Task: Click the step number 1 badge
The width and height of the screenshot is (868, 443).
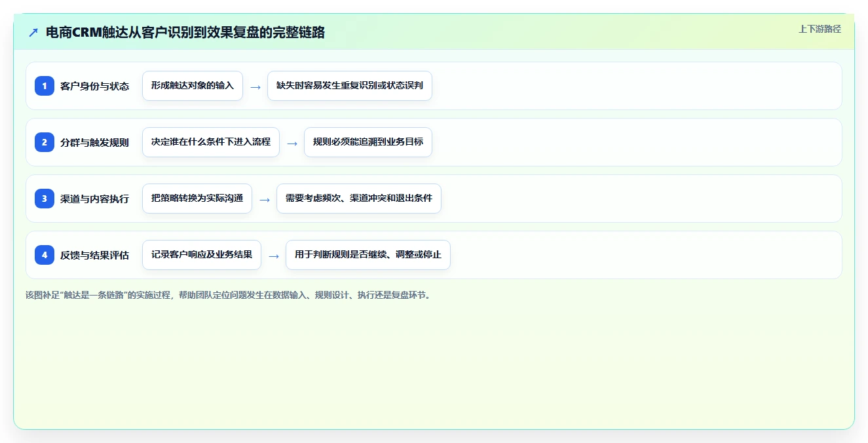Action: point(45,86)
